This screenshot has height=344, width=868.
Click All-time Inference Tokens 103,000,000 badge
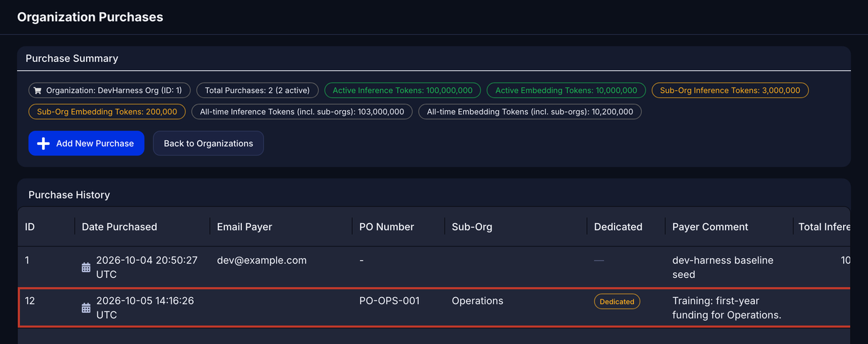point(302,112)
